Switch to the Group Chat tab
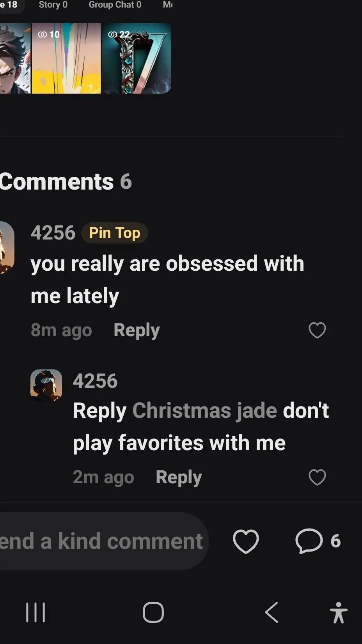362x644 pixels. pyautogui.click(x=115, y=5)
